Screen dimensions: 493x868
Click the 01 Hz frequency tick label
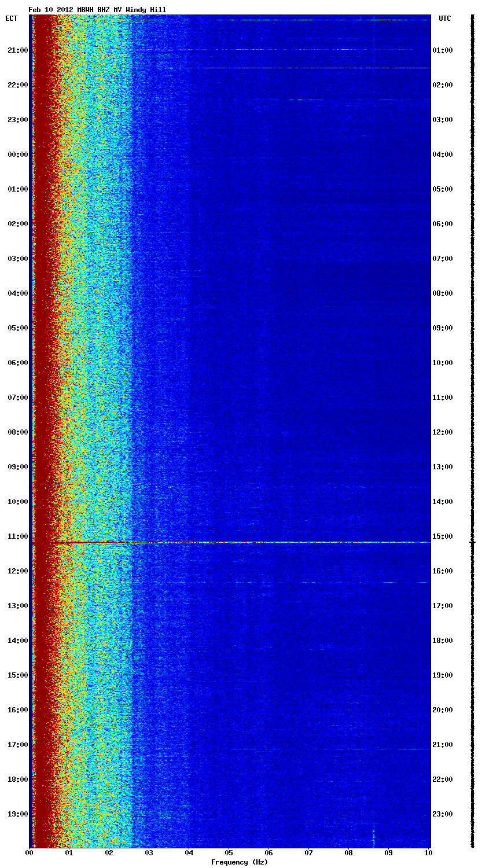coord(69,853)
